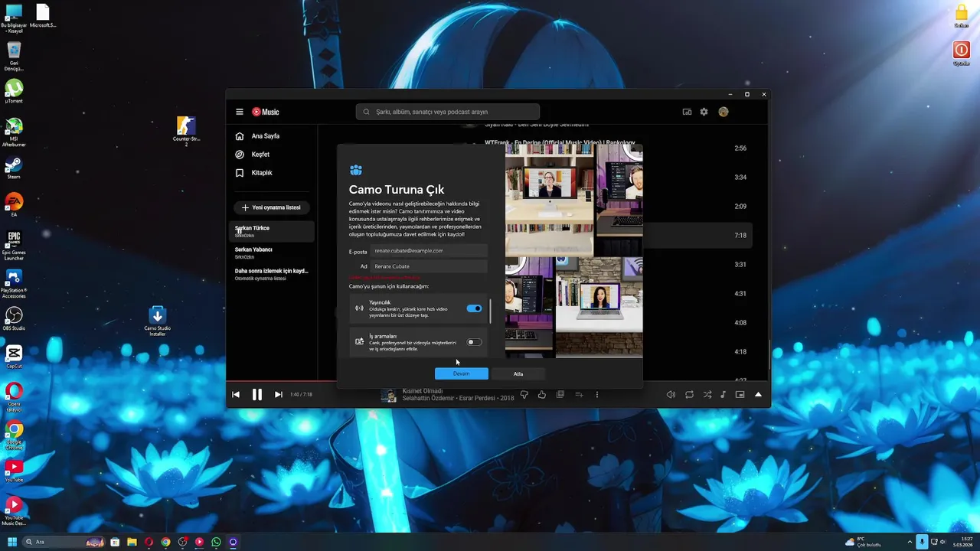Select the Google Chrome desktop icon
The height and width of the screenshot is (551, 980).
click(14, 434)
